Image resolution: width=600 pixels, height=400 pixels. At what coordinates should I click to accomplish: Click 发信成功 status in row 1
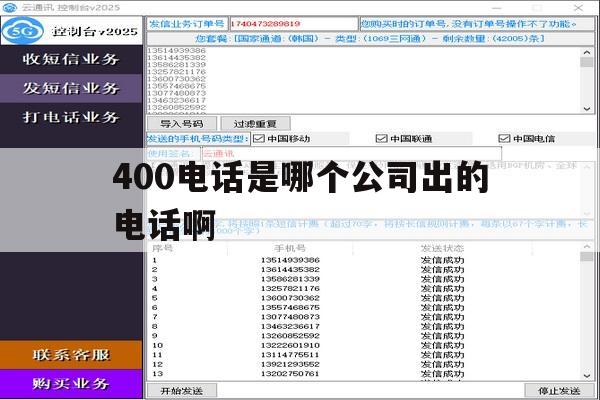pyautogui.click(x=442, y=260)
